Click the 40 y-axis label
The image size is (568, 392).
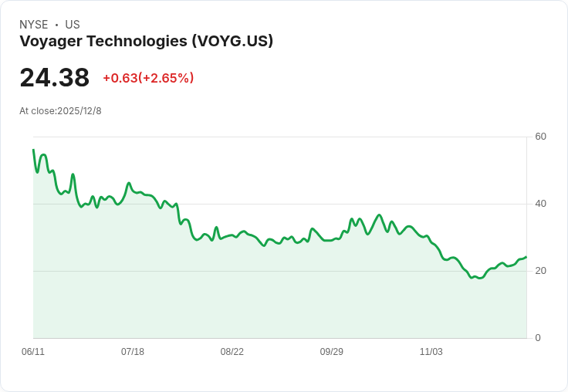tap(540, 204)
